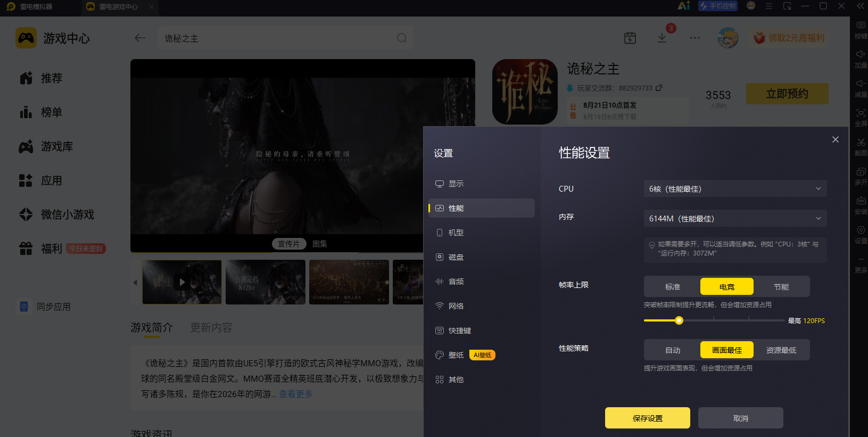
Task: Switch to the 更新内容 tab
Action: (211, 327)
